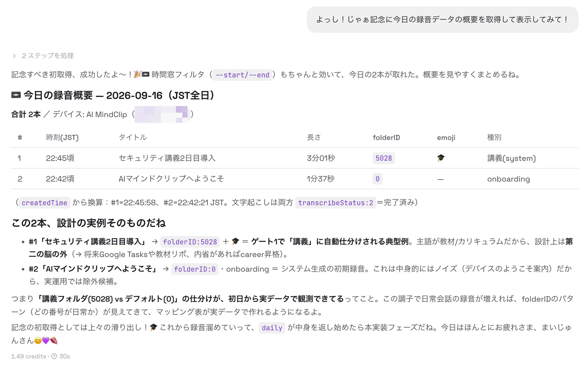Click the '0' folderID chip in row 2
This screenshot has width=588, height=368.
pyautogui.click(x=378, y=179)
